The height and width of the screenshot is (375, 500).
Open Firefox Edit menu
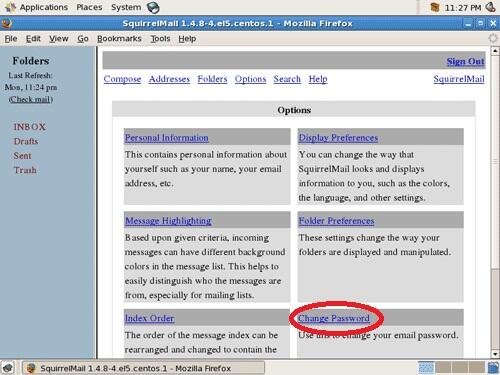pyautogui.click(x=33, y=39)
